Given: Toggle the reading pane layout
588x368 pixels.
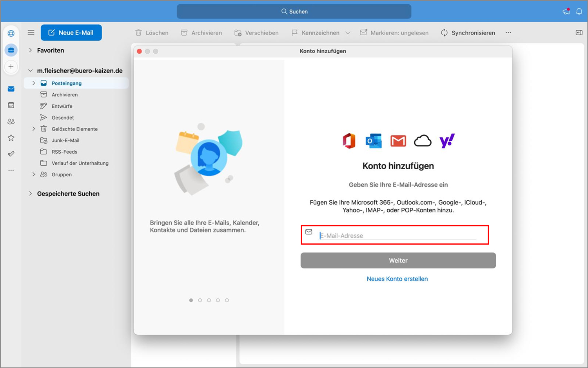Looking at the screenshot, I should [x=579, y=33].
